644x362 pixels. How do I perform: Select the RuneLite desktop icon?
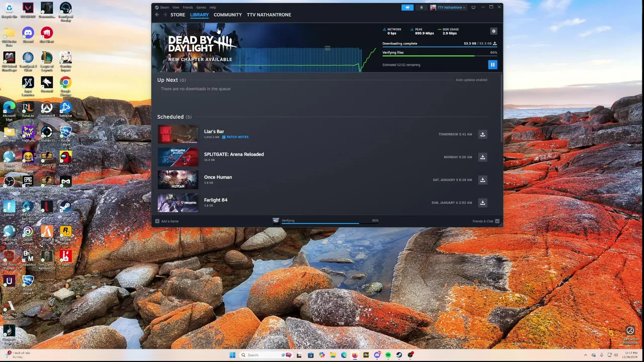tap(28, 110)
